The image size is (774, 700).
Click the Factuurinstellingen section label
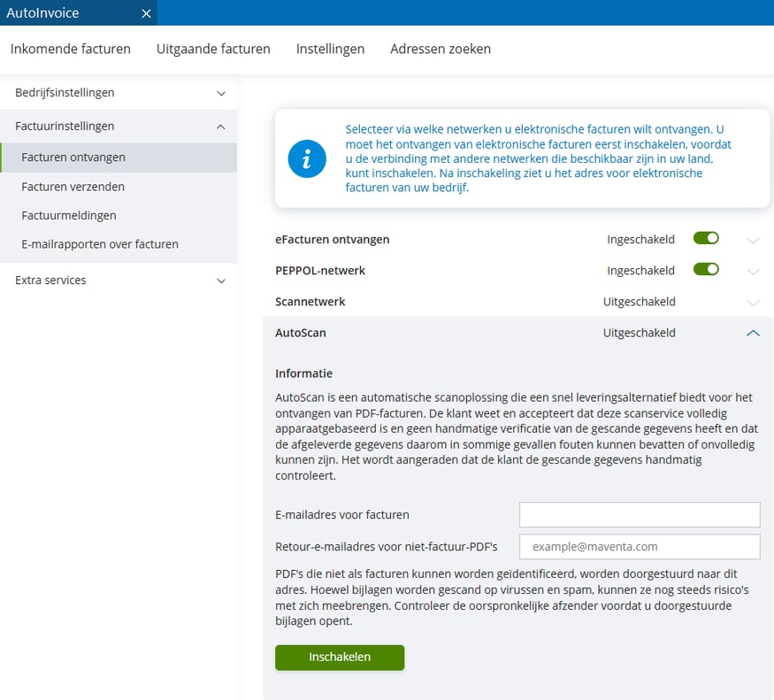pos(65,126)
